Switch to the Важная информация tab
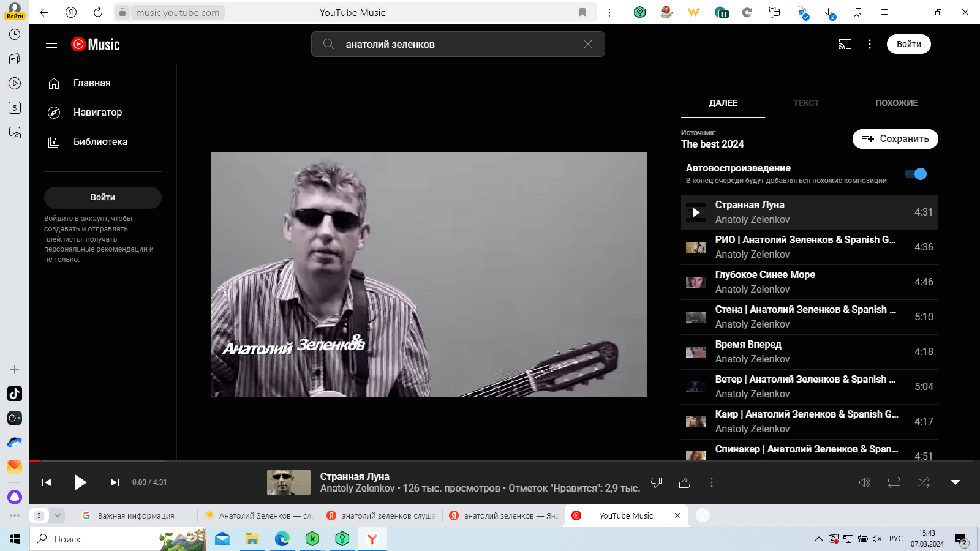Screen dimensions: 980x551 (136, 515)
